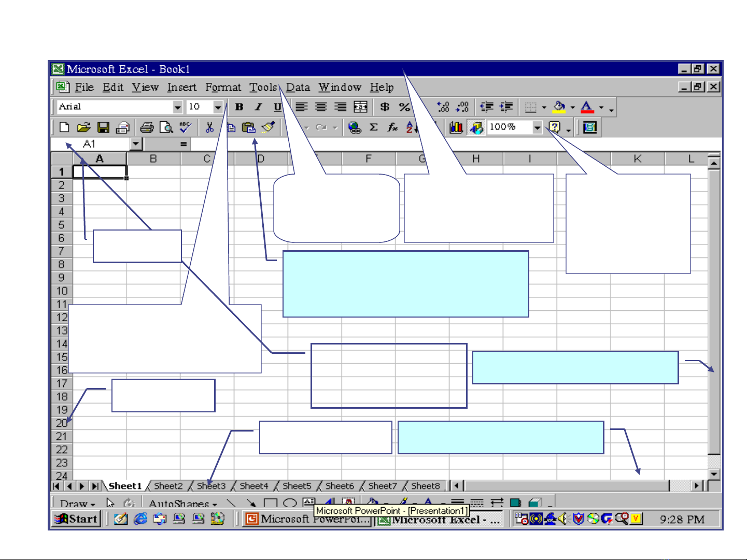Run the ABC spelling check
Screen dimensions: 747x560
point(185,127)
